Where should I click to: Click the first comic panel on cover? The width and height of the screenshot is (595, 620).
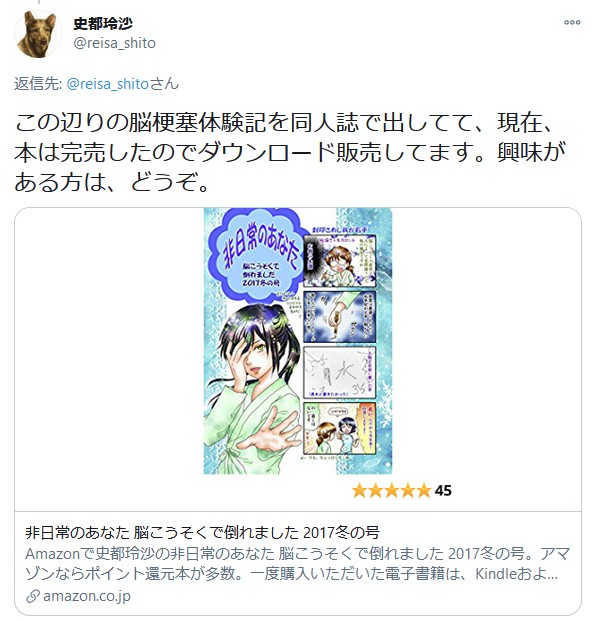pos(340,261)
